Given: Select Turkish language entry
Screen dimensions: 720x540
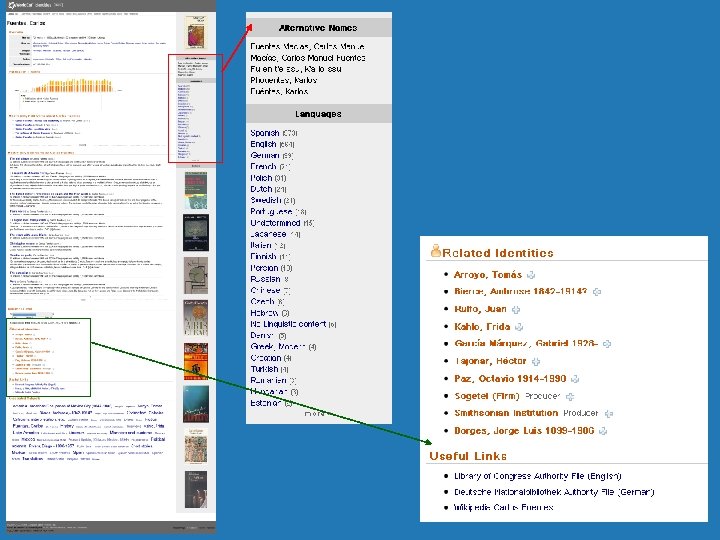Looking at the screenshot, I should point(264,369).
